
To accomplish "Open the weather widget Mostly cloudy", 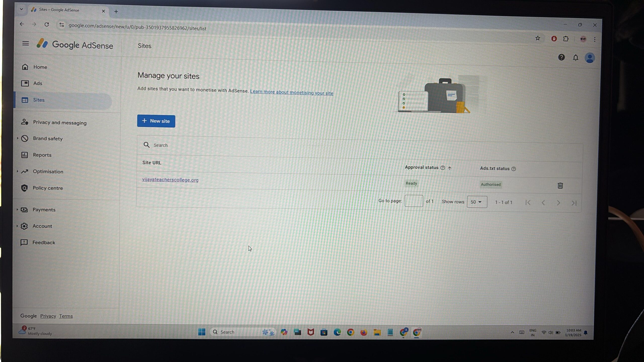I will click(x=35, y=331).
